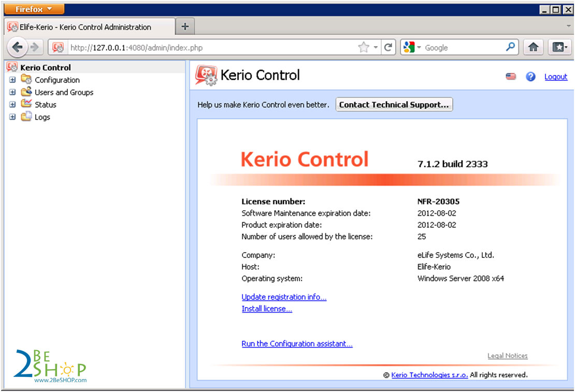Click the browser Forward arrow button
Screen dimensions: 575x392
click(35, 47)
